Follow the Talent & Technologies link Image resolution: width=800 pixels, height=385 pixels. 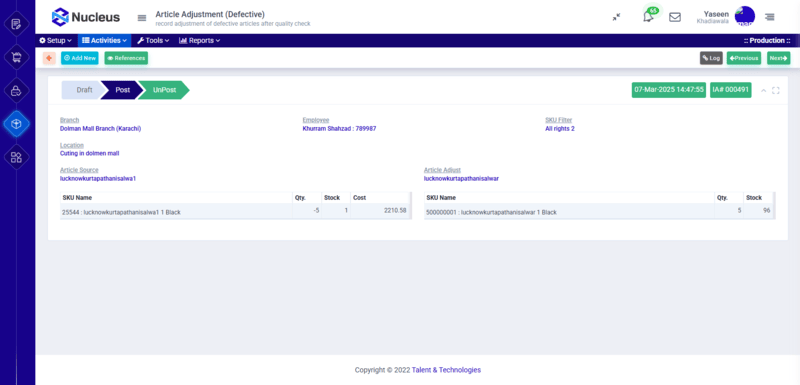[446, 370]
